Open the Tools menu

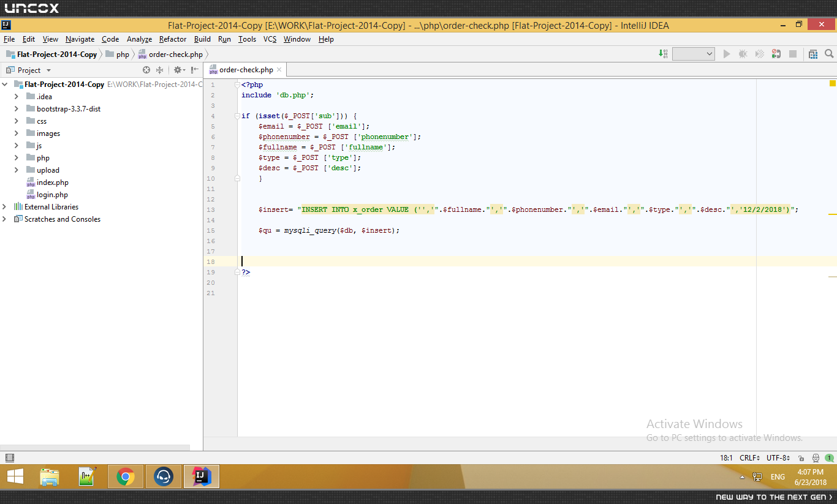click(x=247, y=39)
